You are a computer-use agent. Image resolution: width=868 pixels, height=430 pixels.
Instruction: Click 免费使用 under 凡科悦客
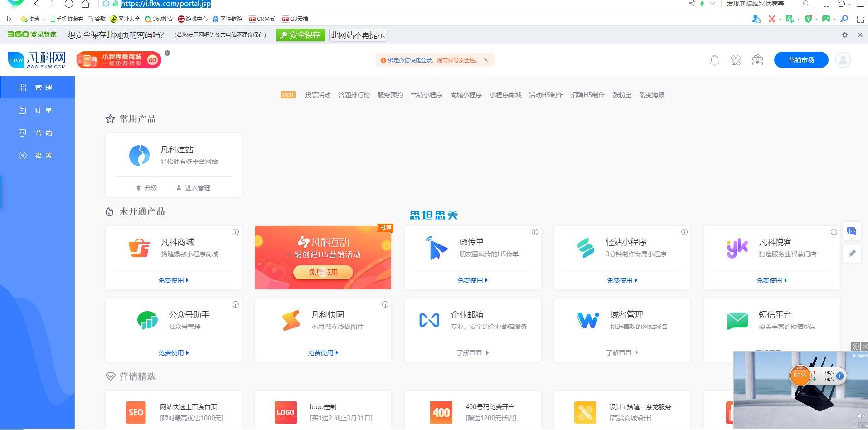(772, 280)
